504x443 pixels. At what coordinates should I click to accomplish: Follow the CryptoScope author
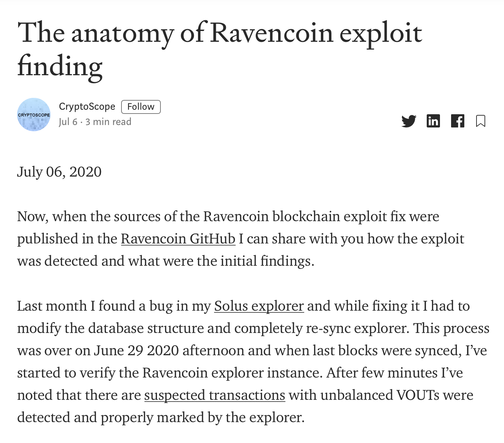pos(141,107)
